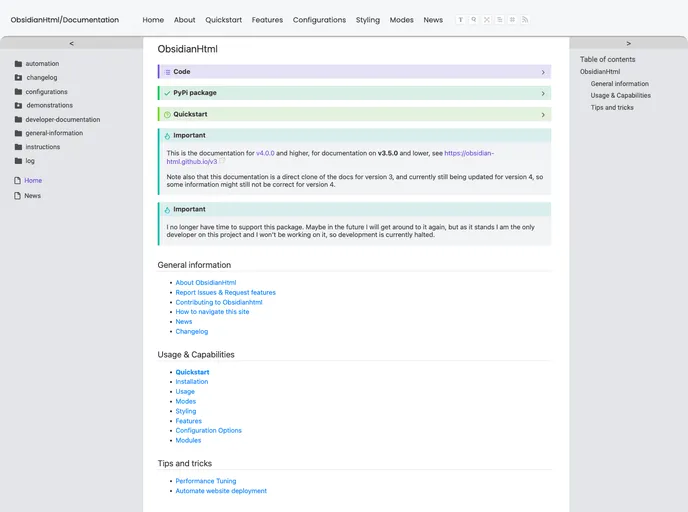Viewport: 688px width, 512px height.
Task: Click the log folder icon
Action: pyautogui.click(x=18, y=161)
